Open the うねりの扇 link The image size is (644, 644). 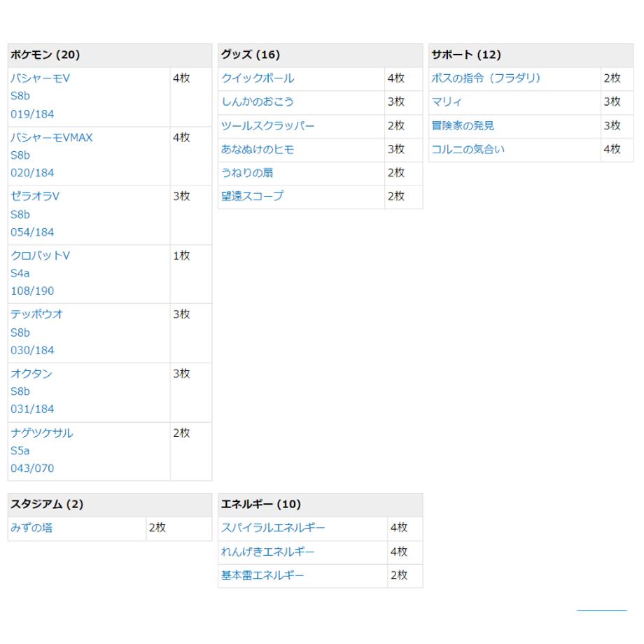(x=247, y=172)
